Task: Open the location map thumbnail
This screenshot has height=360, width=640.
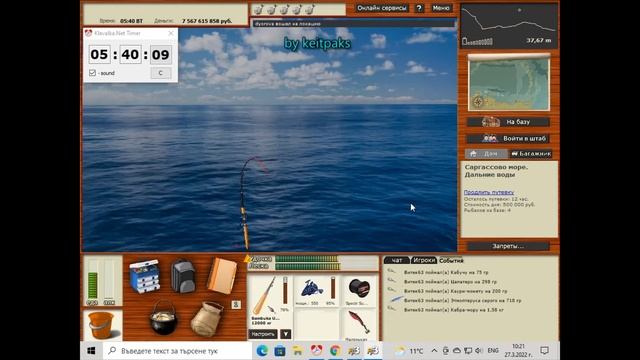Action: coord(509,83)
